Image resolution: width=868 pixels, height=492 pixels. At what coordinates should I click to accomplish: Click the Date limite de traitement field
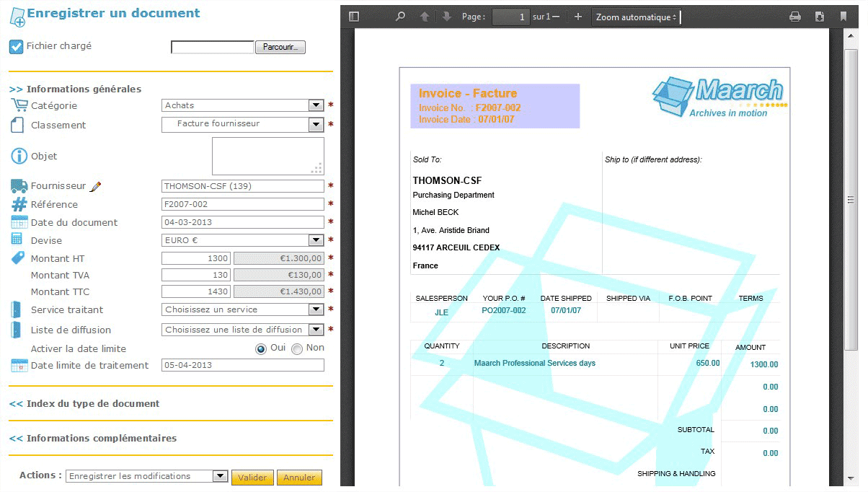[x=243, y=365]
